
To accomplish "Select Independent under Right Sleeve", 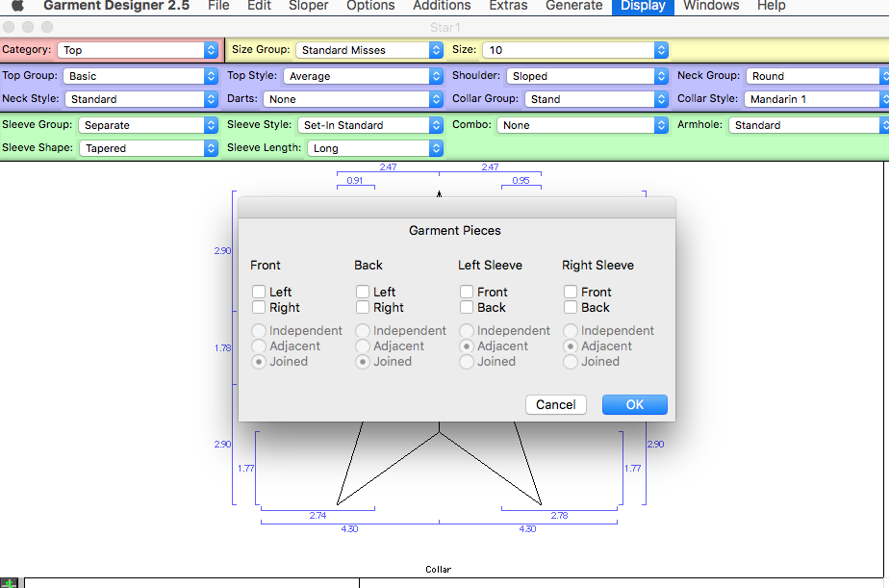I will [x=571, y=331].
